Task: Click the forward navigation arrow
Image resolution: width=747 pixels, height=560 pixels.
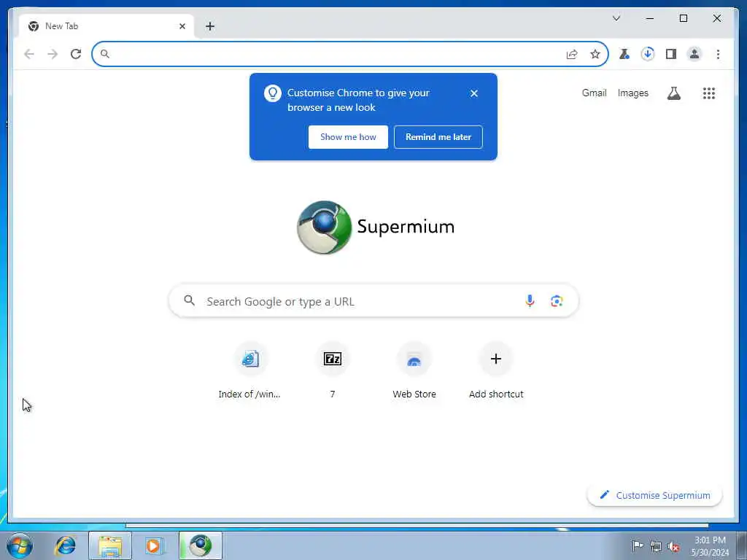Action: click(x=53, y=54)
